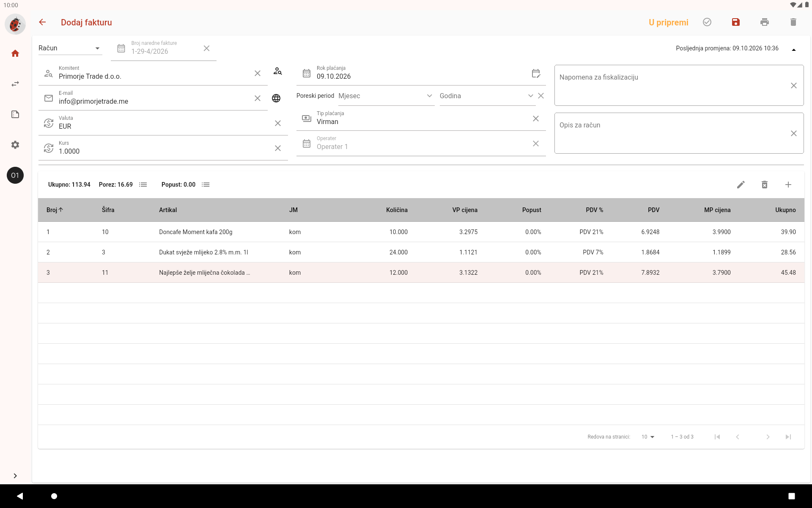Clear the Poreski period selection

541,96
